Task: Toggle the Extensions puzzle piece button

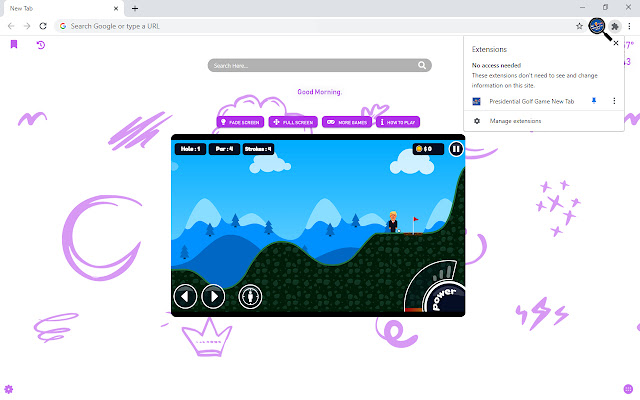Action: pos(615,26)
